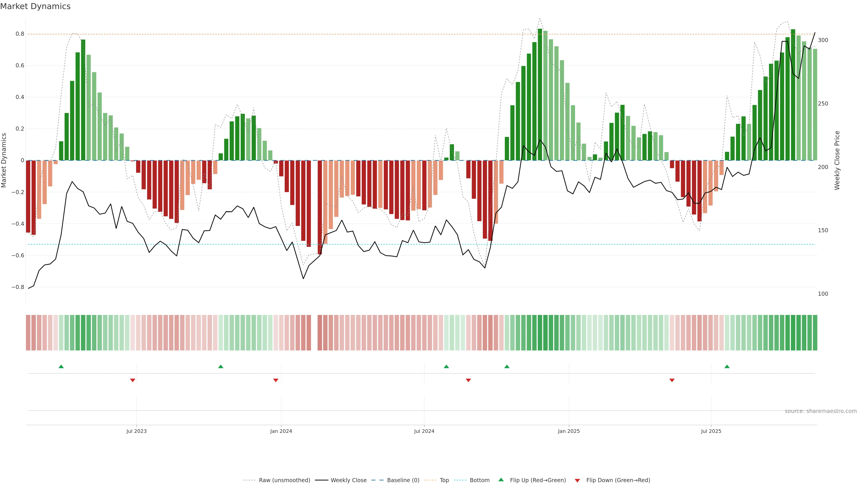Click the rightmost dark green heatmap strip cell
Viewport: 868px width, 488px height.
[815, 332]
